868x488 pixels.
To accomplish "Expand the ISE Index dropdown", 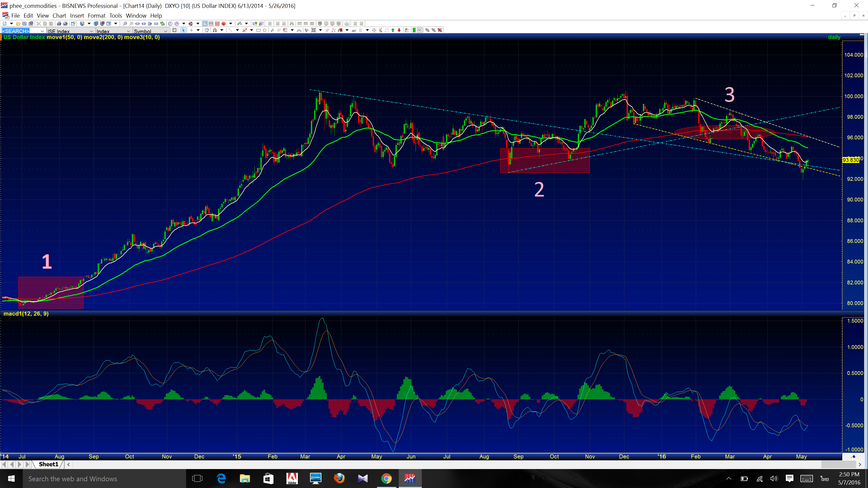I will click(x=91, y=31).
